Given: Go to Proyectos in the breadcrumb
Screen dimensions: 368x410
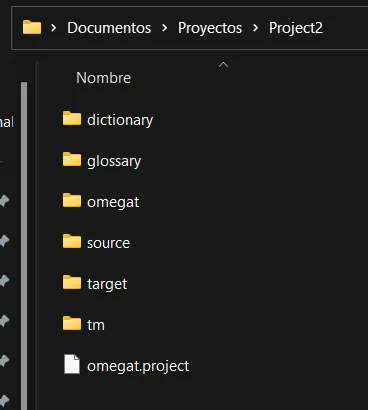Looking at the screenshot, I should [x=210, y=28].
